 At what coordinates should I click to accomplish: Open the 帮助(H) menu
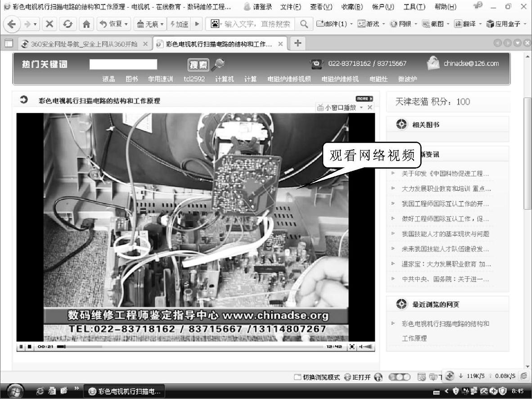445,6
